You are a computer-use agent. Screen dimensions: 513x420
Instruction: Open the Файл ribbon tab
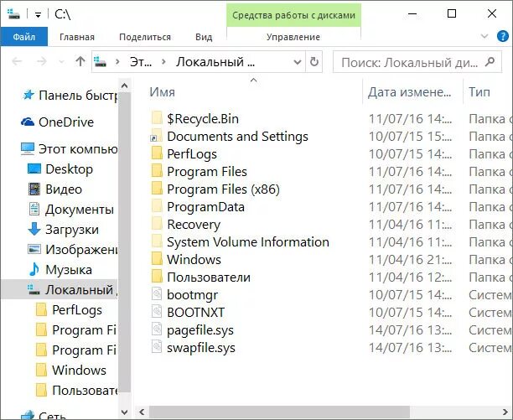coord(23,37)
